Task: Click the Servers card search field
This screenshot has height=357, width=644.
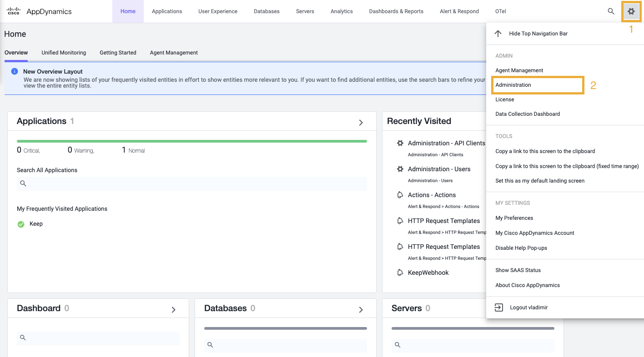Action: click(473, 345)
